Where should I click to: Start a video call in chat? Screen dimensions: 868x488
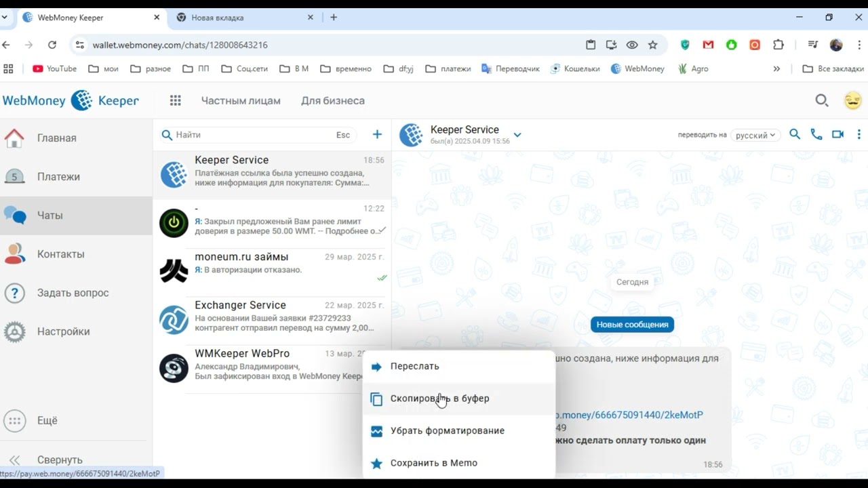pyautogui.click(x=838, y=134)
